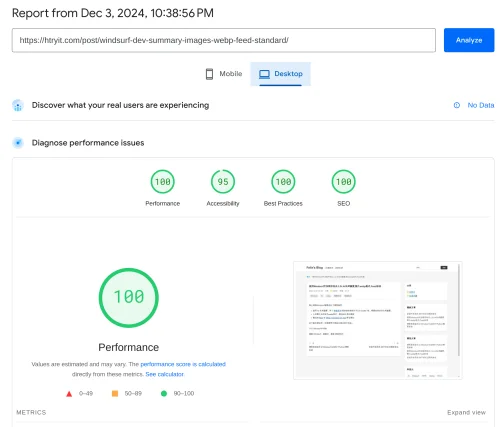Open the See calculator link
This screenshot has width=500, height=427.
click(165, 374)
